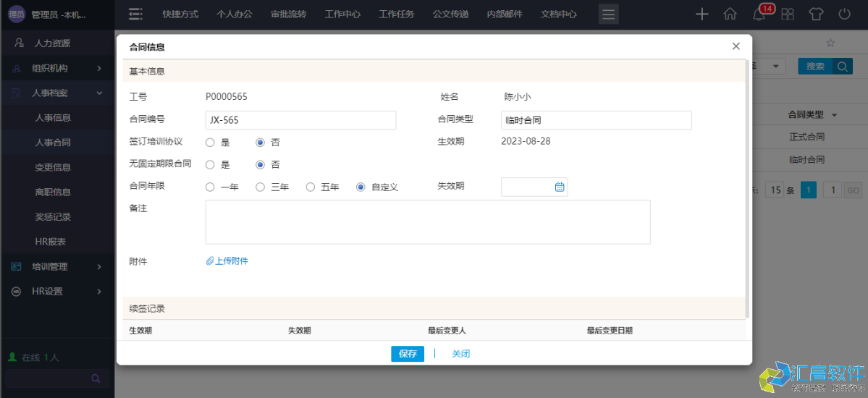Expand 培训管理 sidebar section
This screenshot has height=398, width=868.
(x=56, y=266)
